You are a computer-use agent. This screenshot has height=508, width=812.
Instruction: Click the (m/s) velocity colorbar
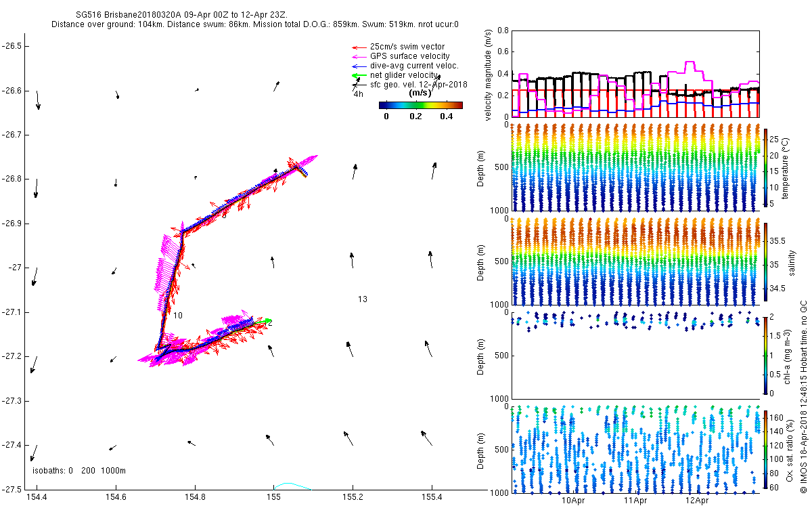click(420, 105)
